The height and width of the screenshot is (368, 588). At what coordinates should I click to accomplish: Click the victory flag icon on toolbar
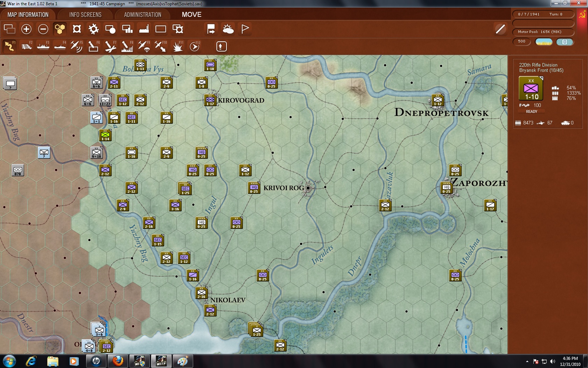point(245,29)
